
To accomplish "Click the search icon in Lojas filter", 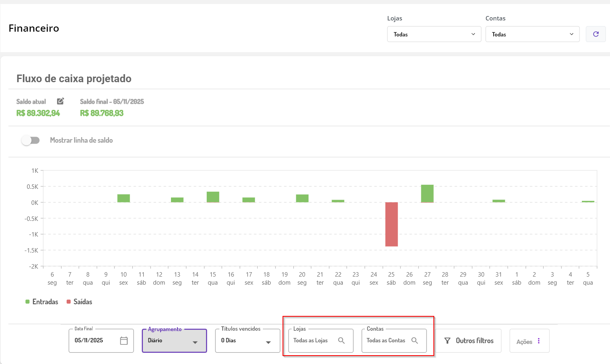I will click(x=342, y=340).
